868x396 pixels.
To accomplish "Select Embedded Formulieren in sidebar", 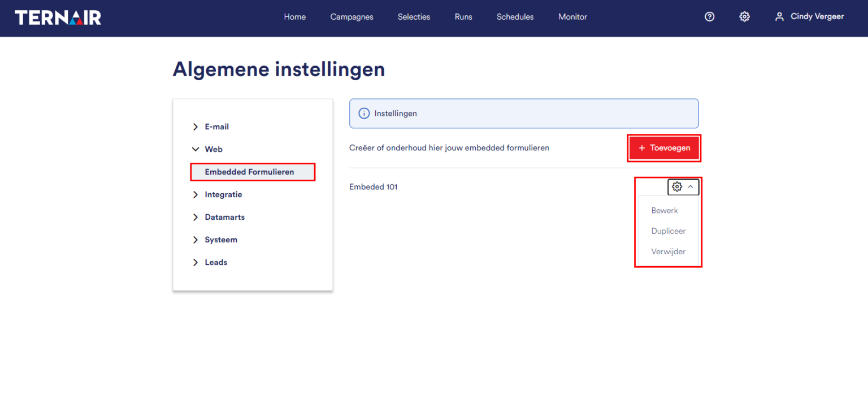I will tap(253, 172).
